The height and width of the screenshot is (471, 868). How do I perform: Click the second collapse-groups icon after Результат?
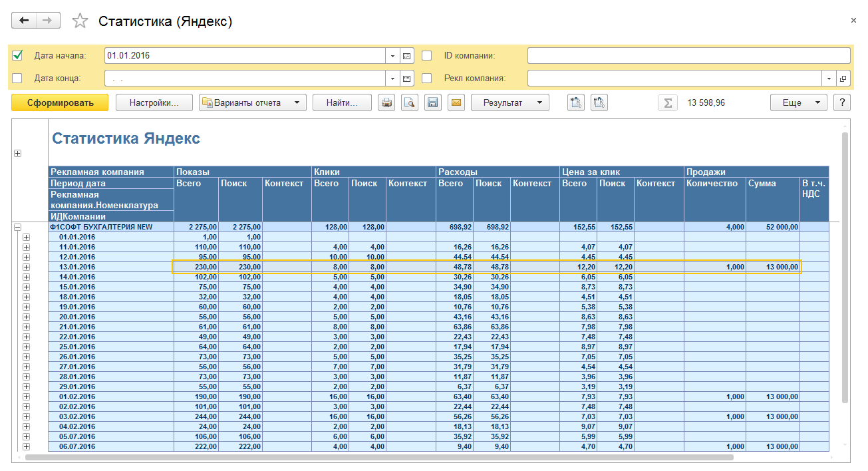599,102
